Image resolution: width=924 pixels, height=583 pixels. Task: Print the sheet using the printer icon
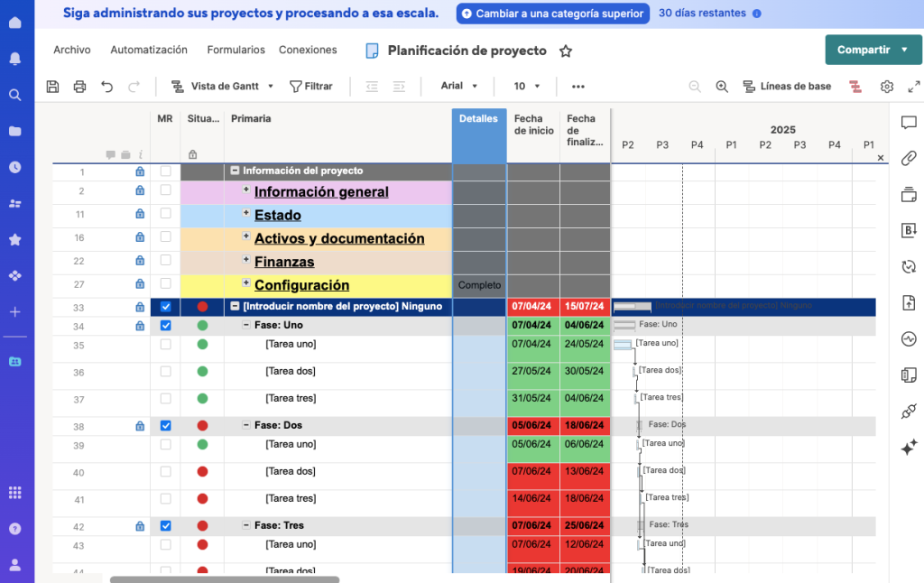pos(79,86)
